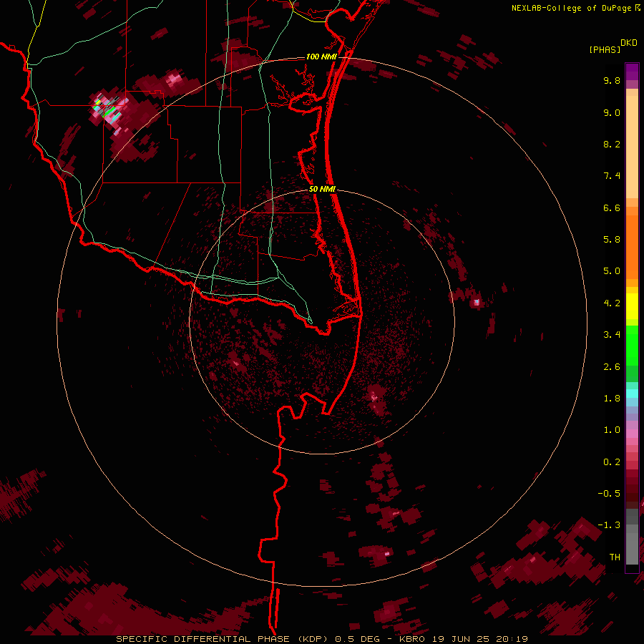Click the green-yellow high KDP storm cell
This screenshot has width=644, height=644.
(109, 109)
